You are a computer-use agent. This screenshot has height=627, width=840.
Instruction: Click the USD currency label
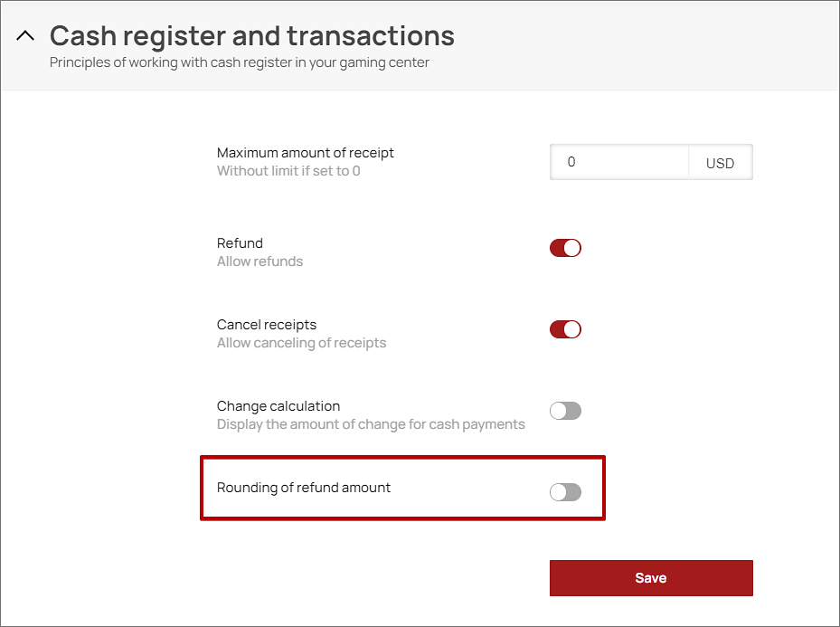pyautogui.click(x=720, y=162)
